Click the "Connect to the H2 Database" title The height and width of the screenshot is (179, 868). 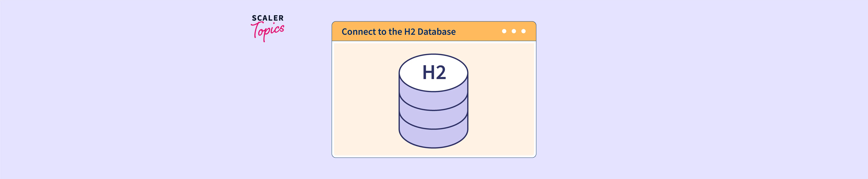point(398,32)
